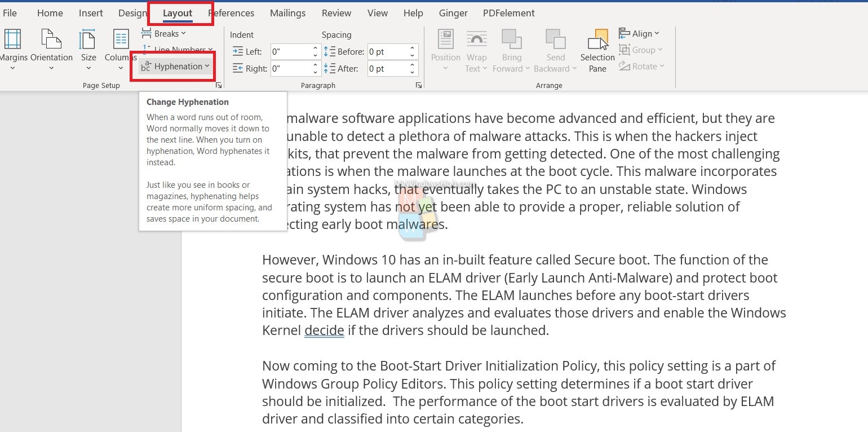Open the Ginger tab

(x=453, y=13)
